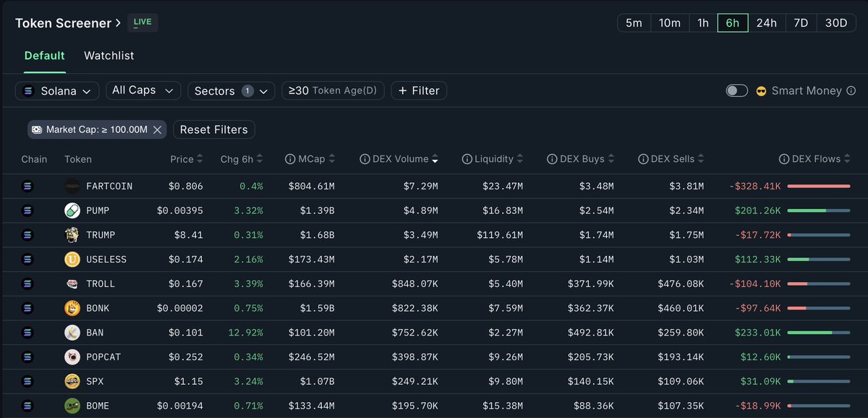Screen dimensions: 868x418
Task: Click BAN 12.92% change value
Action: click(246, 333)
